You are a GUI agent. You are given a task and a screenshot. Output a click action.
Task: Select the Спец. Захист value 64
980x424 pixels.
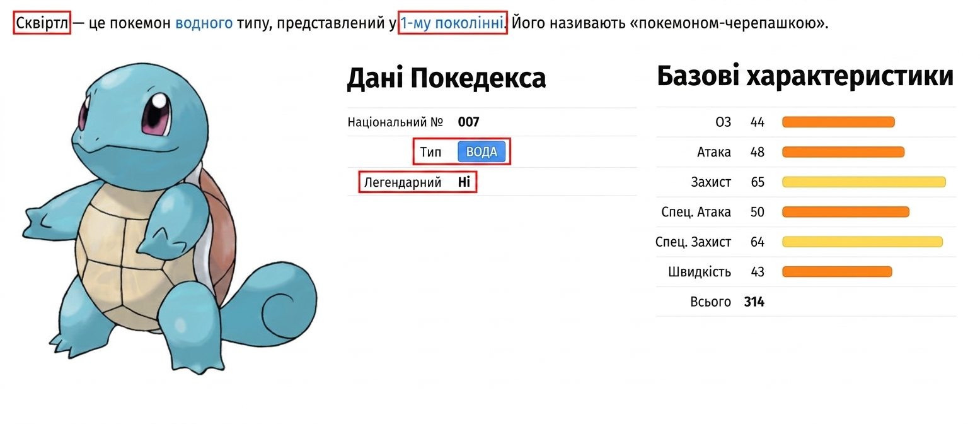[x=758, y=242]
